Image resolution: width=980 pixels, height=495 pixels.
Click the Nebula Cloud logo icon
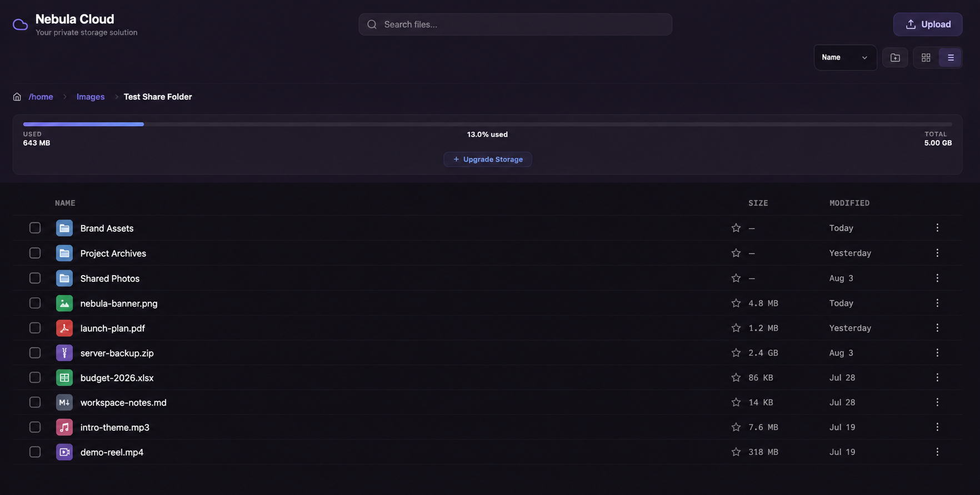tap(21, 24)
